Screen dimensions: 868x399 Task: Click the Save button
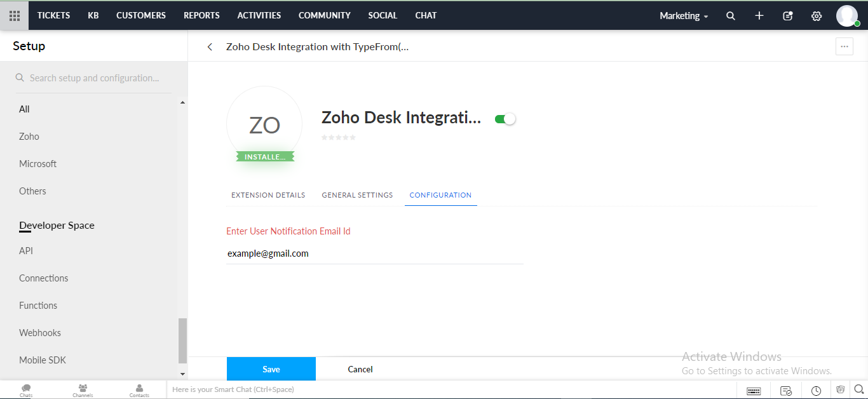(271, 369)
